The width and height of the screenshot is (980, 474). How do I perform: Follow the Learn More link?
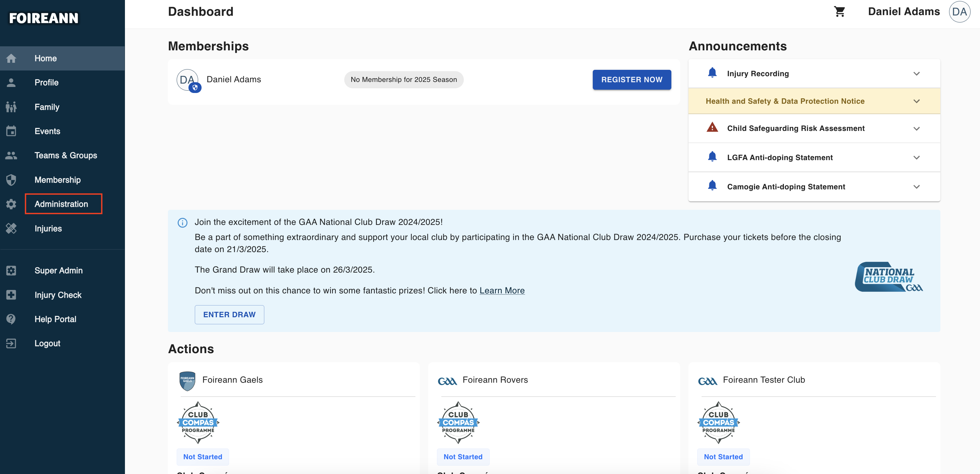(502, 291)
